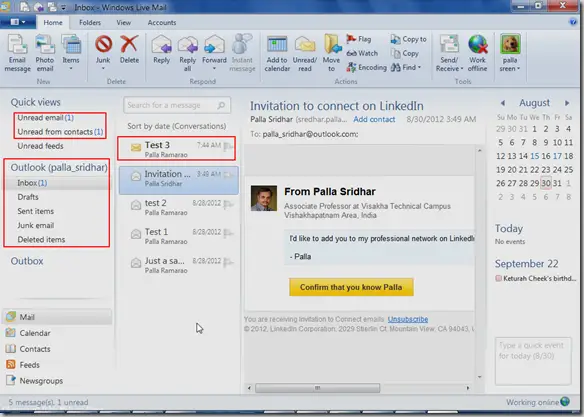Screen dimensions: 584x417
Task: Open the Find dropdown
Action: [x=406, y=67]
